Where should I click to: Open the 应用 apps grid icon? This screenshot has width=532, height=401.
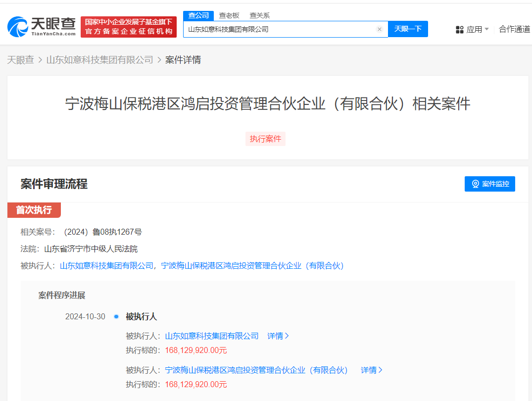click(459, 29)
